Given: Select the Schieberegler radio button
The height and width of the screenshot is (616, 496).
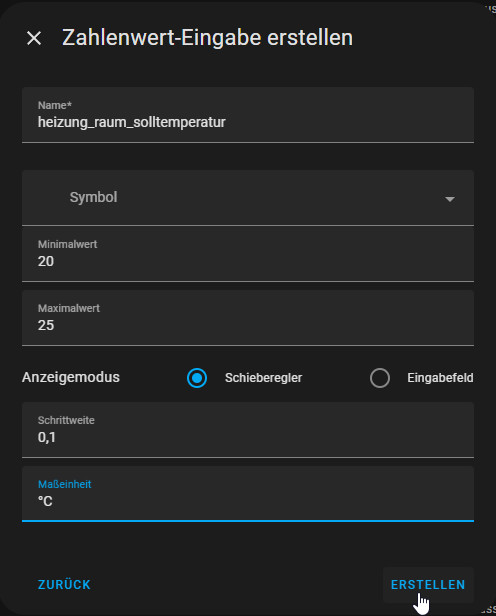Looking at the screenshot, I should [x=197, y=378].
